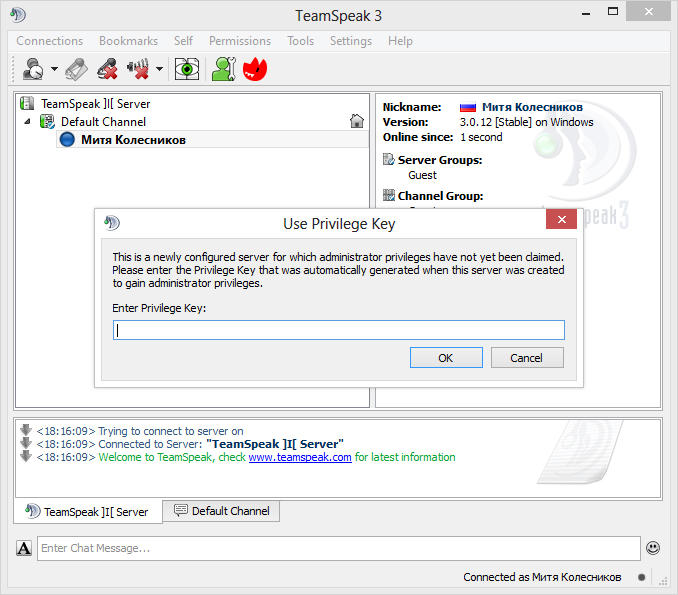Click the red Overwolf toolbar icon
Image resolution: width=678 pixels, height=595 pixels.
click(x=255, y=69)
